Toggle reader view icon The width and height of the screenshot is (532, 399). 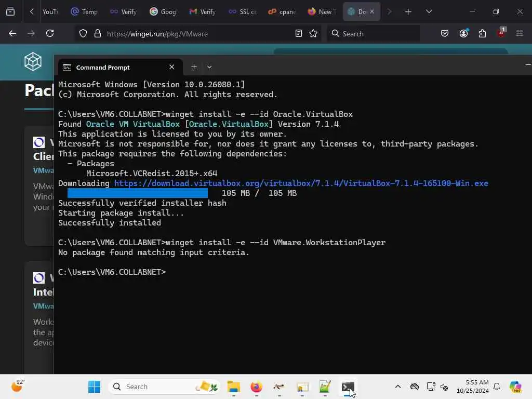click(299, 34)
